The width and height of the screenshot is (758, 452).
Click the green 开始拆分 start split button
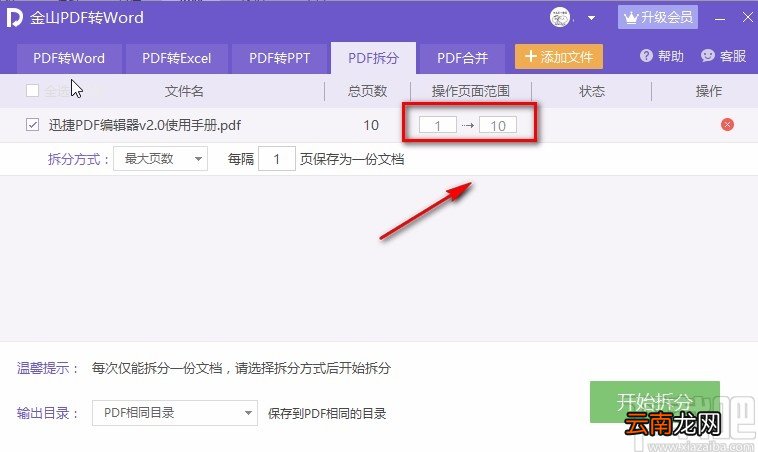pyautogui.click(x=655, y=402)
